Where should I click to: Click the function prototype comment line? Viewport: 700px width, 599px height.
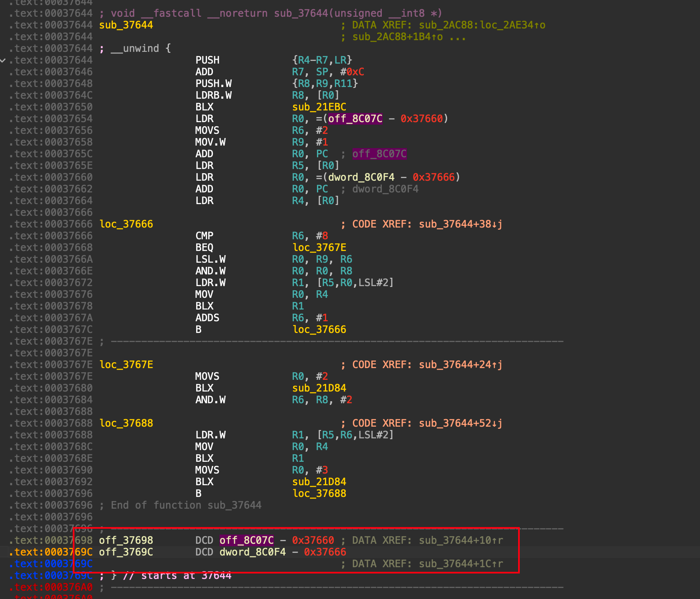pyautogui.click(x=271, y=13)
